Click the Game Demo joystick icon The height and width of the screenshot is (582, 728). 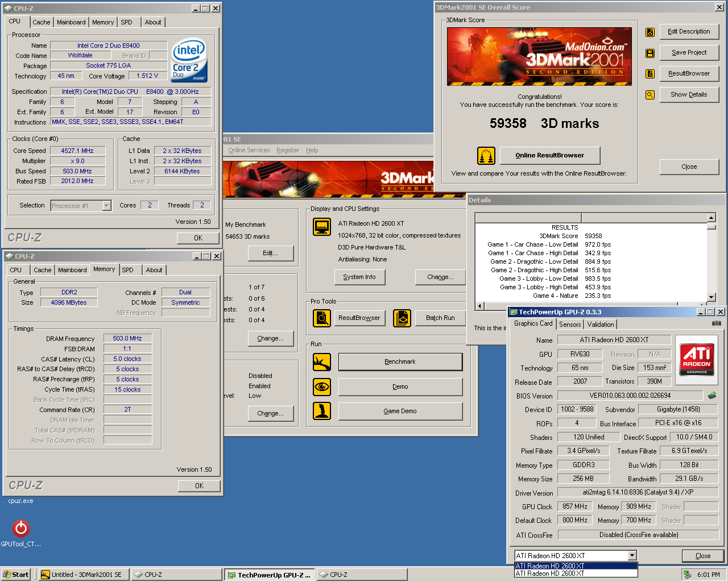coord(322,411)
